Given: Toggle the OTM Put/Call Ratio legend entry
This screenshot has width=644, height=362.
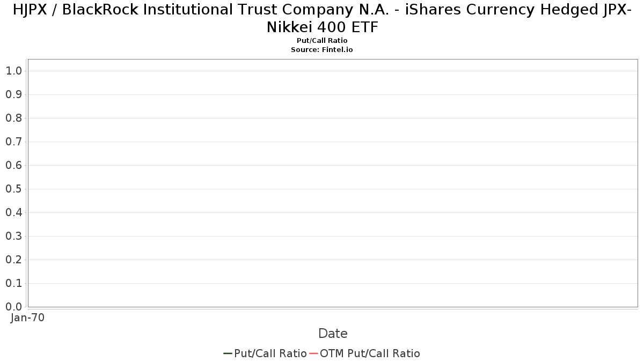Looking at the screenshot, I should pyautogui.click(x=365, y=353).
